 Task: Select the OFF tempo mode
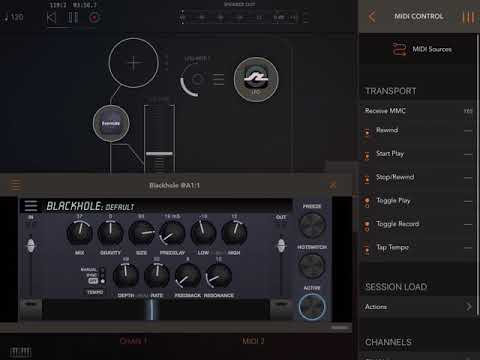point(93,281)
